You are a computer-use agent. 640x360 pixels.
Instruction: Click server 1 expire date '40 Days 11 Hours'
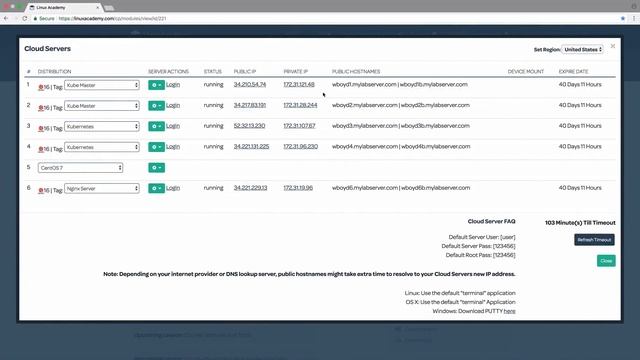[x=580, y=84]
